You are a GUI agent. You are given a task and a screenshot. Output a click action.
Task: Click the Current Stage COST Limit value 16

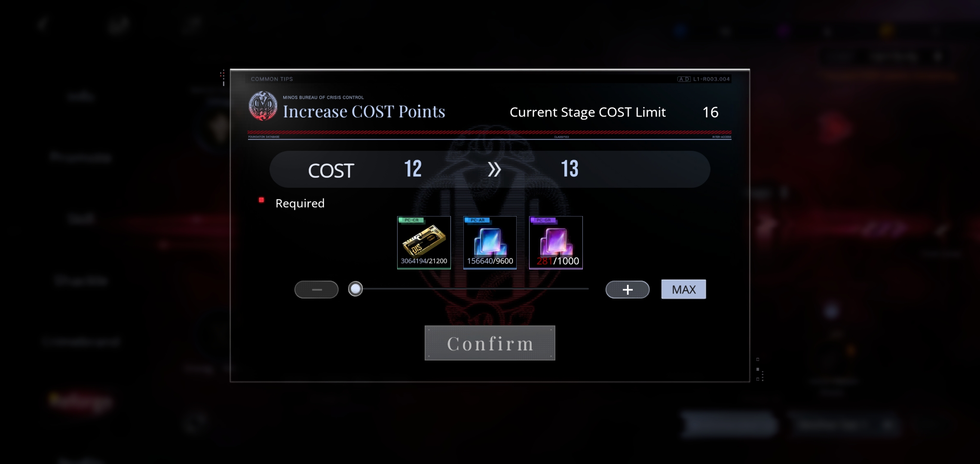(710, 112)
